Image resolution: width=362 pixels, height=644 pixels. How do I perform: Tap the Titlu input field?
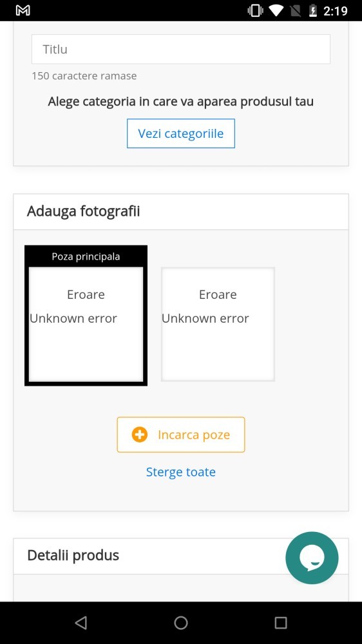[x=181, y=50]
